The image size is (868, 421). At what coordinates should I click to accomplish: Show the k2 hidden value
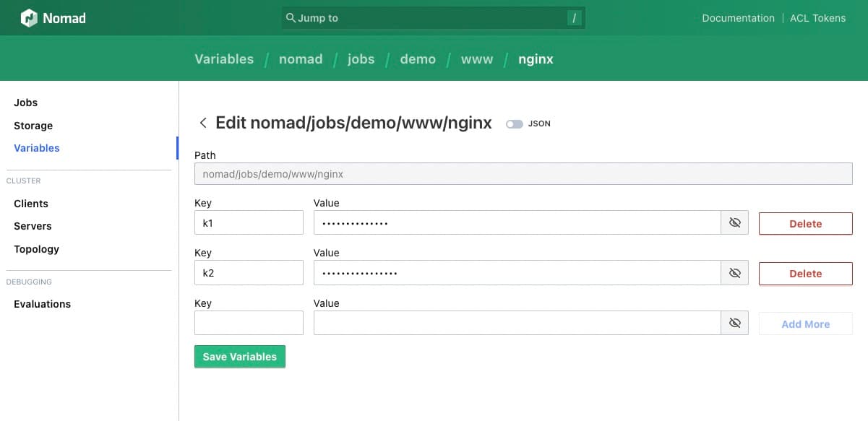734,274
